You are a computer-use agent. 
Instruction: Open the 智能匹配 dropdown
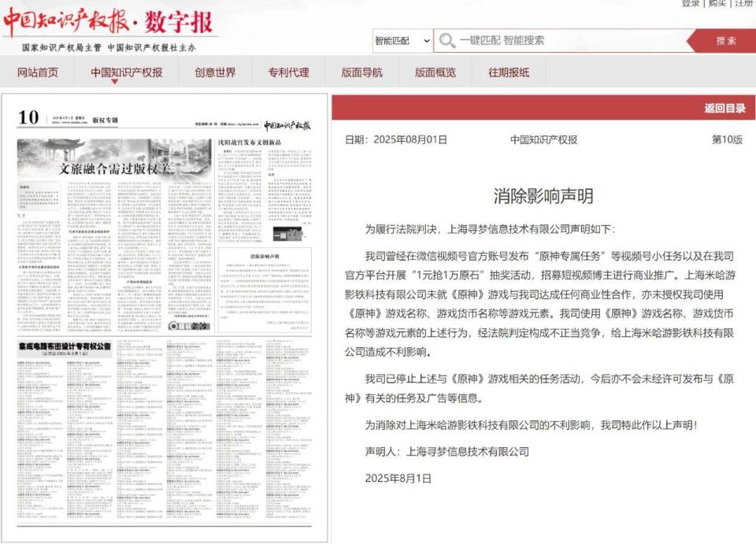(402, 41)
